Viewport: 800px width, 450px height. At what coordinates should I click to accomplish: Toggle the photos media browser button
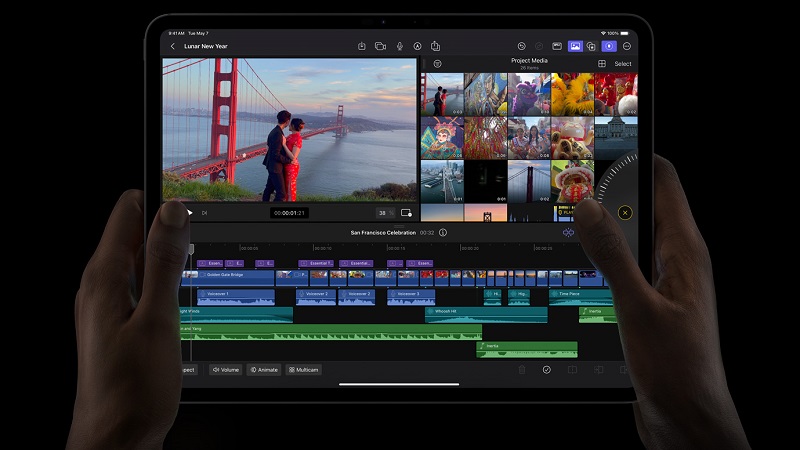pos(575,46)
